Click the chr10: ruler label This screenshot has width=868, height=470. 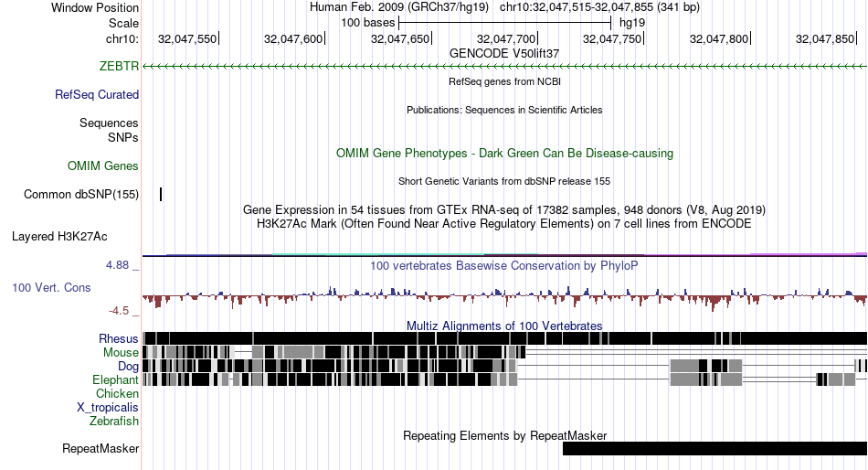pos(122,38)
